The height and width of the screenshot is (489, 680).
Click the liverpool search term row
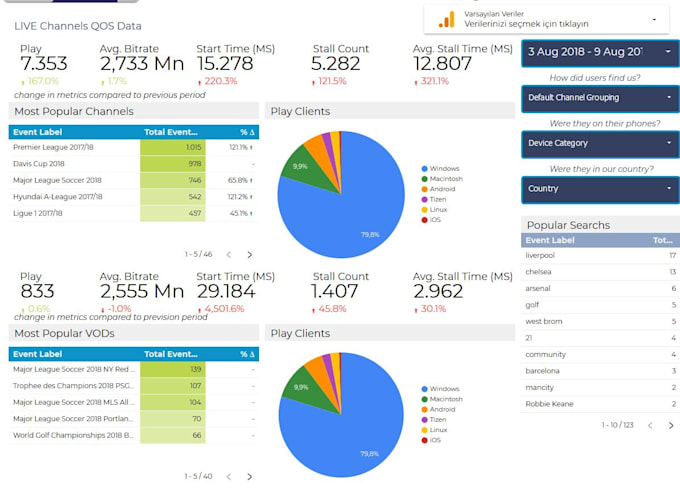[599, 255]
